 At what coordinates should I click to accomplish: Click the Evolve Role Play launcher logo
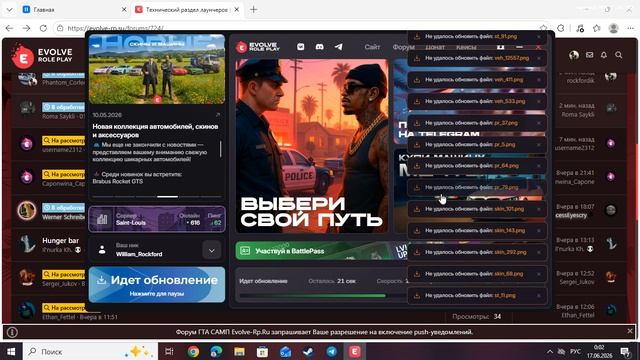(258, 47)
